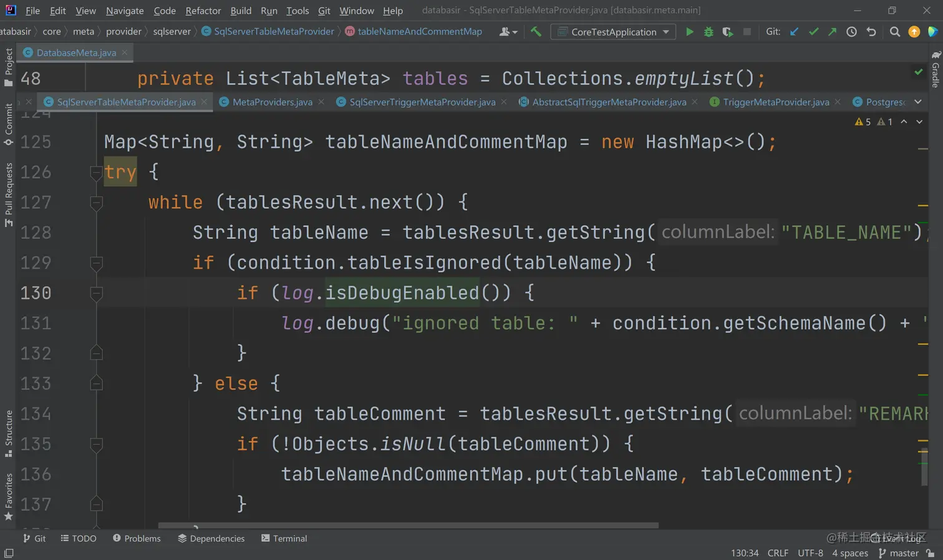This screenshot has height=560, width=943.
Task: Open the Window menu
Action: (x=357, y=11)
